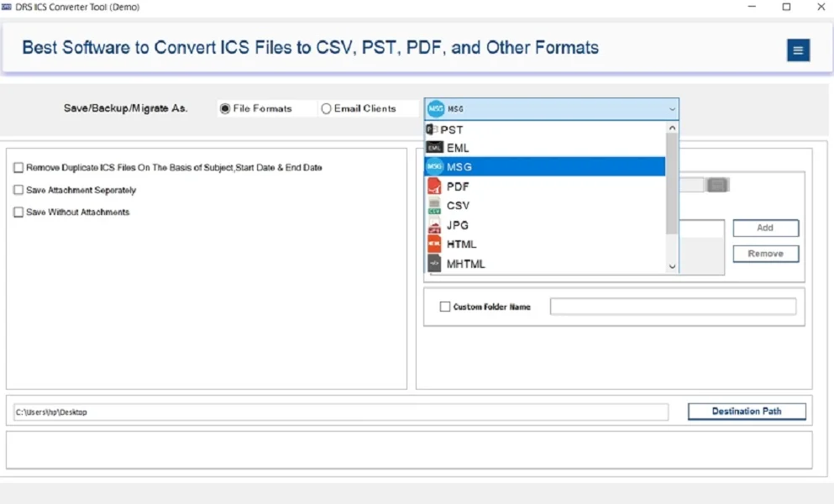Choose HTML from format list
This screenshot has height=504, width=834.
point(544,244)
